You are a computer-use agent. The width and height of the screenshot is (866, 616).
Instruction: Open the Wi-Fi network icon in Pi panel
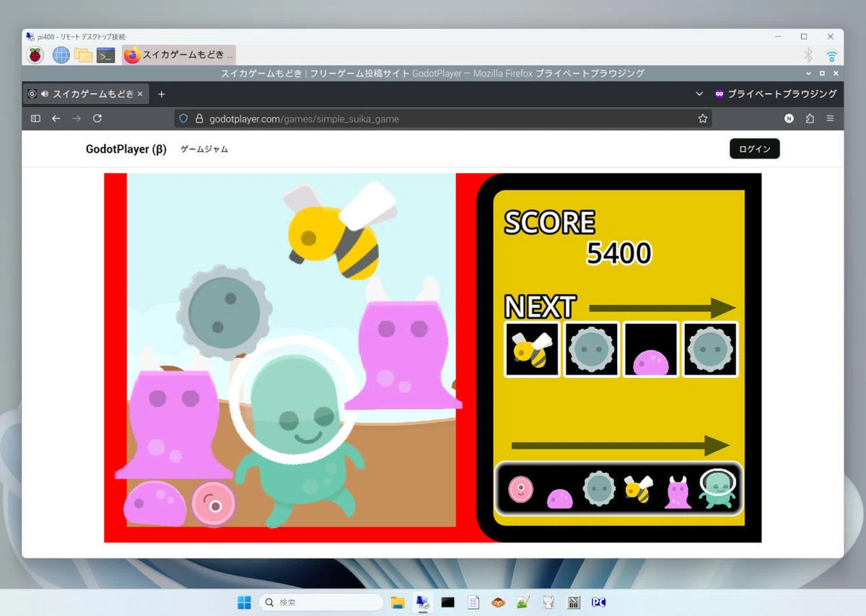(831, 56)
